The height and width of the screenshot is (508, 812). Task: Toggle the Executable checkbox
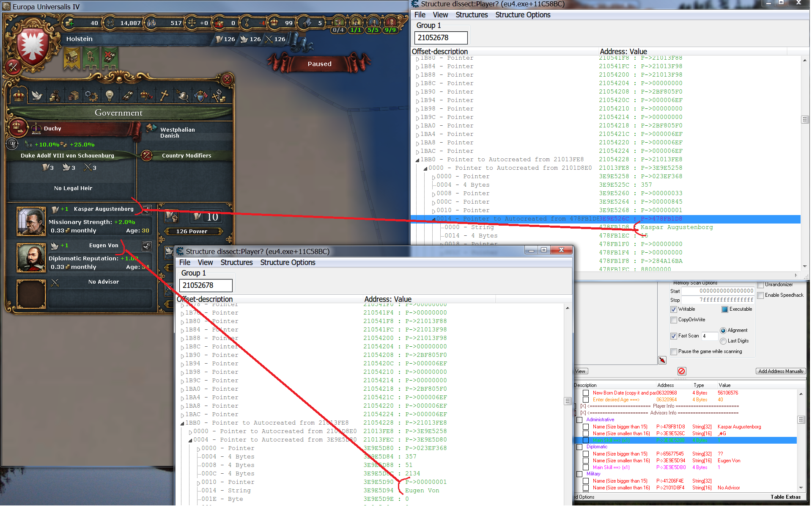[x=725, y=309]
